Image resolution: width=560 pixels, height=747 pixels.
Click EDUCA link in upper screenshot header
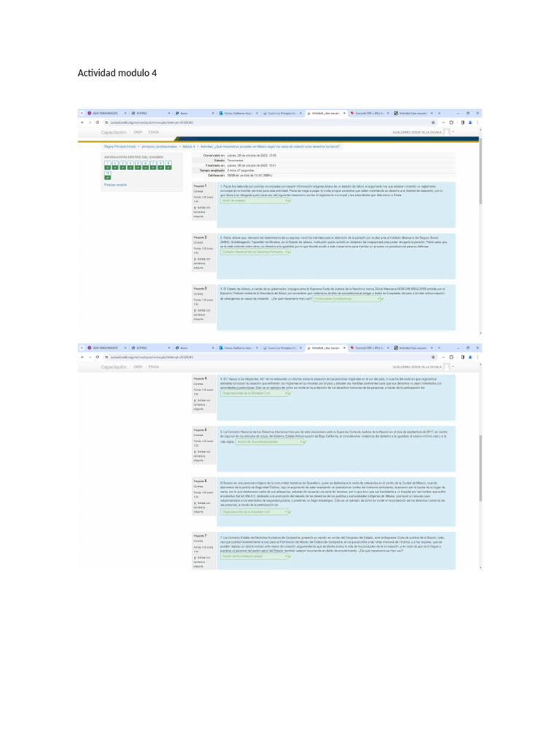coord(153,132)
